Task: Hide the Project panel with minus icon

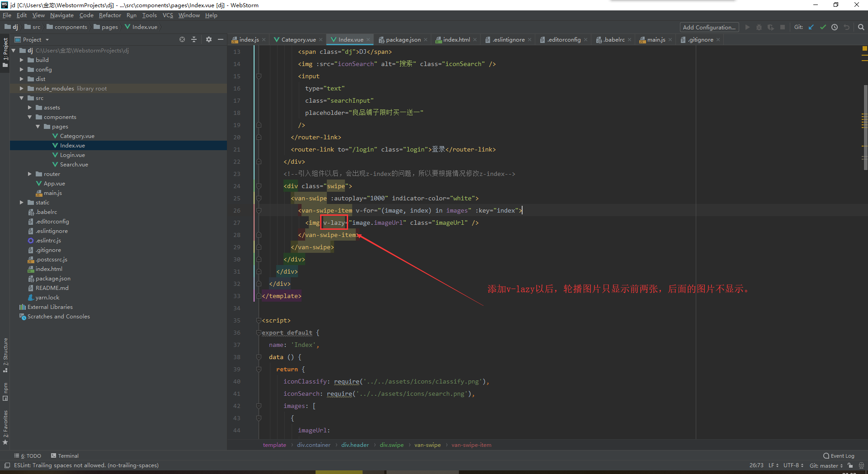Action: pyautogui.click(x=221, y=39)
